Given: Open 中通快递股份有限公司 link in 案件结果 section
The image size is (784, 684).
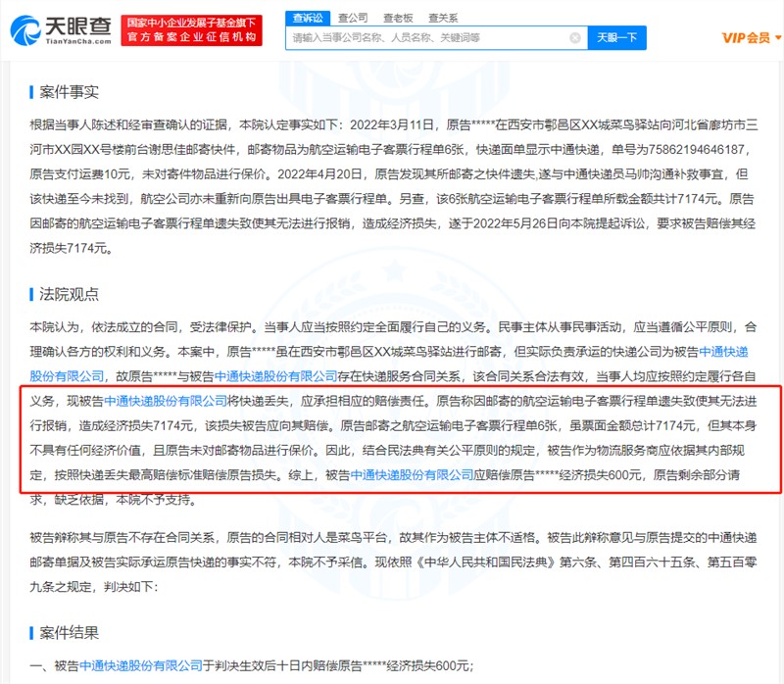Looking at the screenshot, I should pyautogui.click(x=140, y=666).
